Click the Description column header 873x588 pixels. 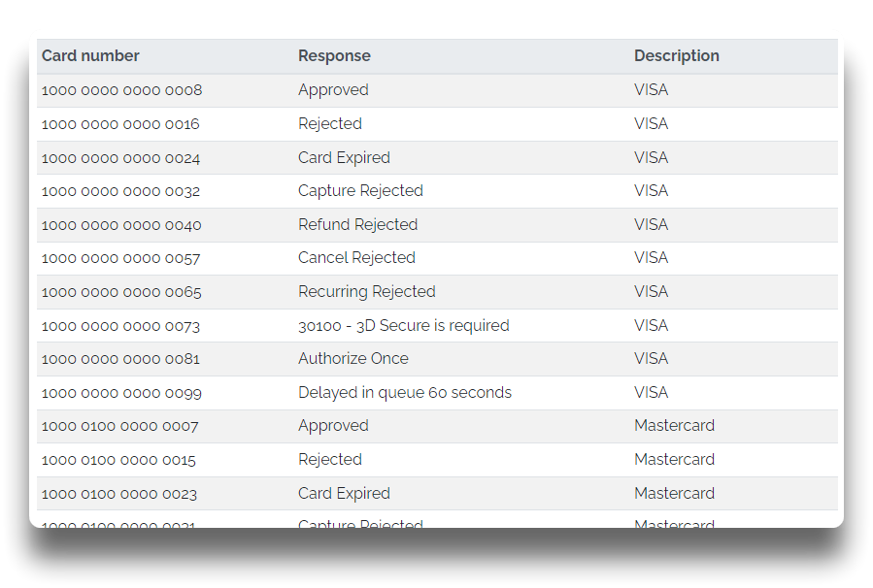tap(677, 55)
